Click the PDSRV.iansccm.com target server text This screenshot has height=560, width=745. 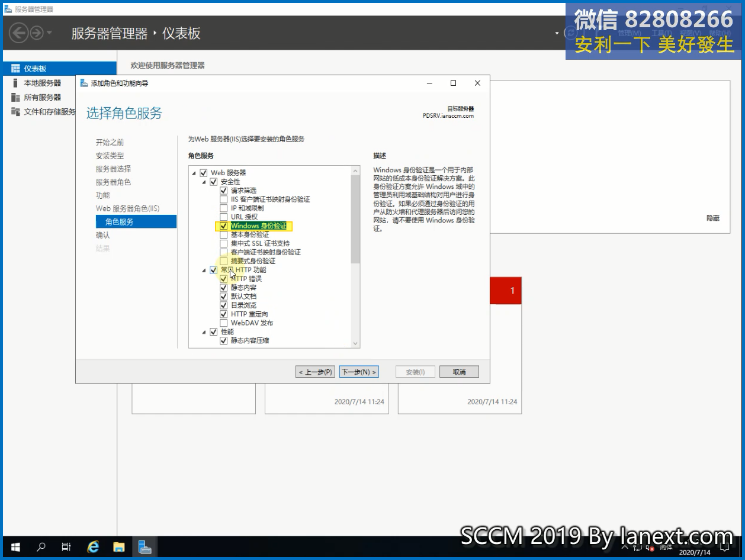pos(448,116)
